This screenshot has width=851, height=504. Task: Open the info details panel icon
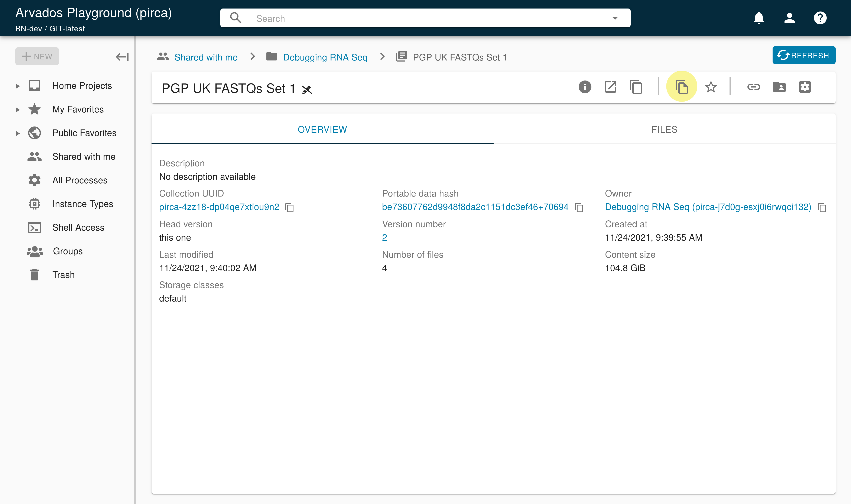pyautogui.click(x=585, y=87)
